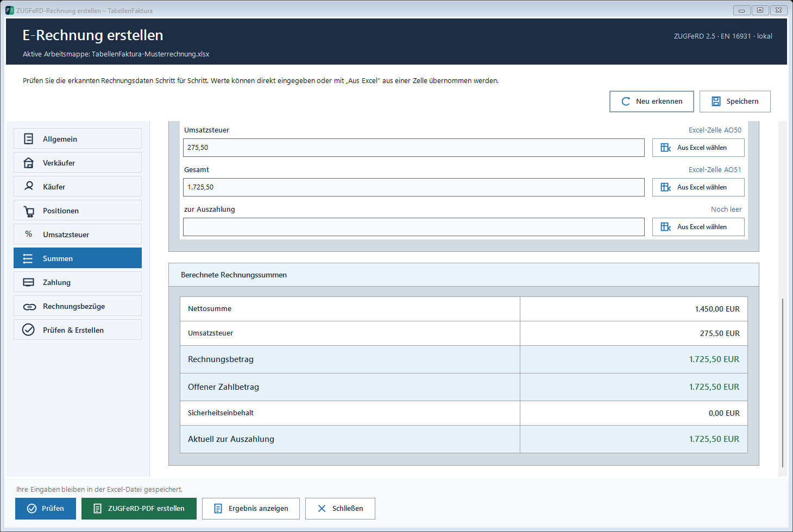Screen dimensions: 793x532
Task: Click the Gesamt input field with 1.725,50
Action: click(x=414, y=187)
